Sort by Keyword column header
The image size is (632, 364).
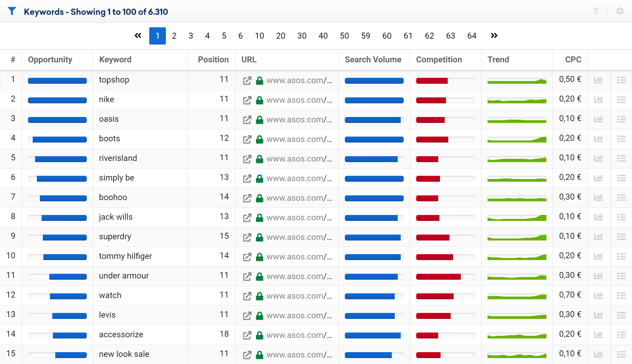point(115,60)
